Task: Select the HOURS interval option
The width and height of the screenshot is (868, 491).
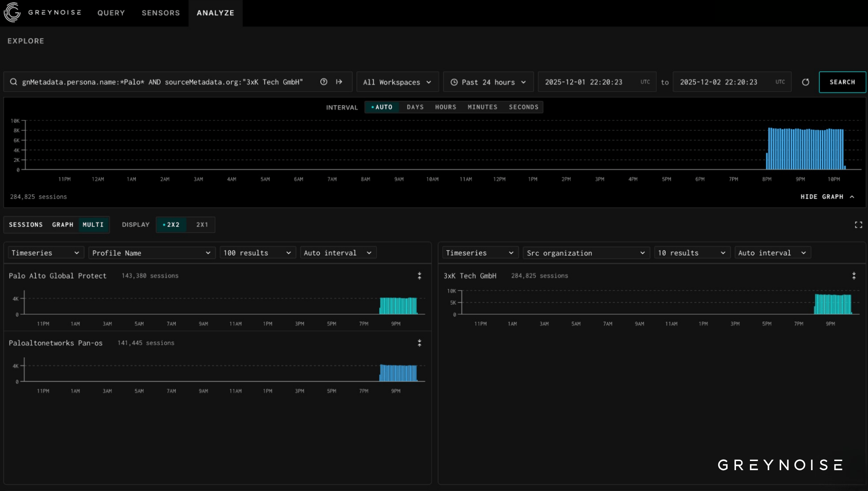Action: [x=446, y=107]
